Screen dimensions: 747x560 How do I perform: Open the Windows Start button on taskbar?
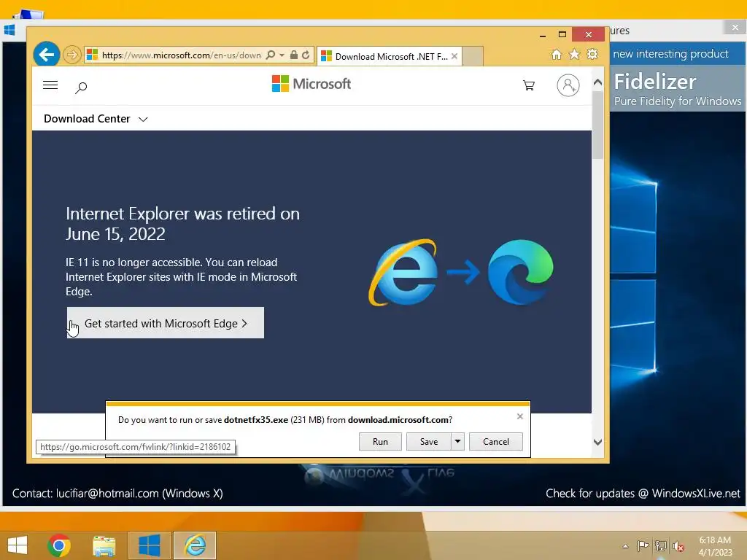pos(18,545)
